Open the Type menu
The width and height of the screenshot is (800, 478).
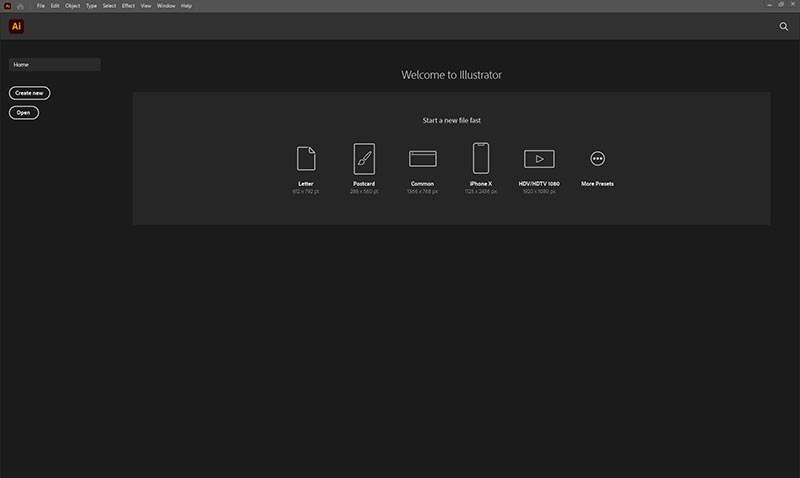coord(91,6)
